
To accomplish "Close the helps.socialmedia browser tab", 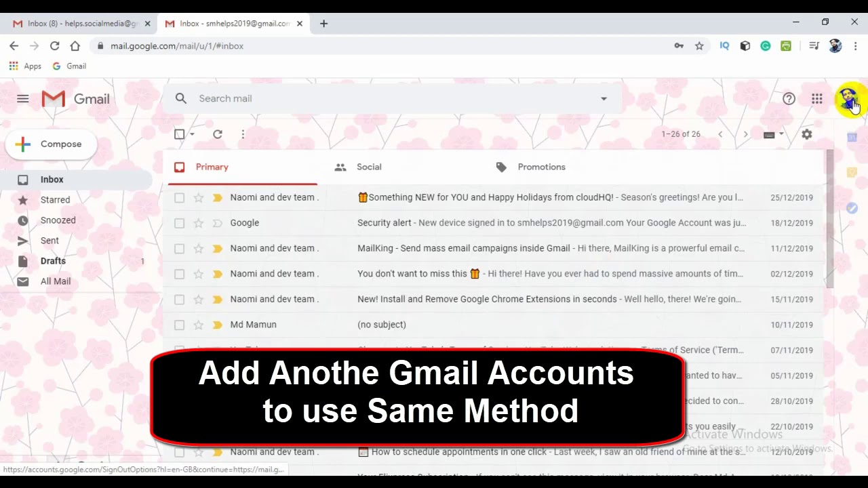I will click(147, 24).
